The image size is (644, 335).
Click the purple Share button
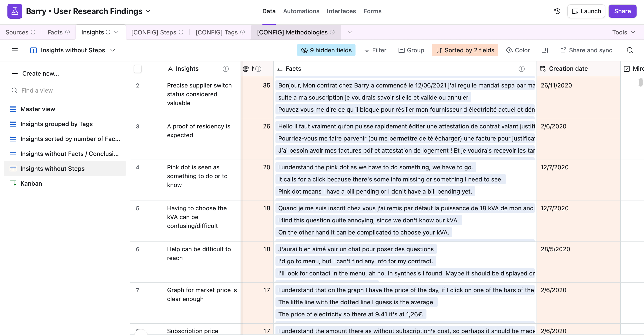click(x=622, y=11)
